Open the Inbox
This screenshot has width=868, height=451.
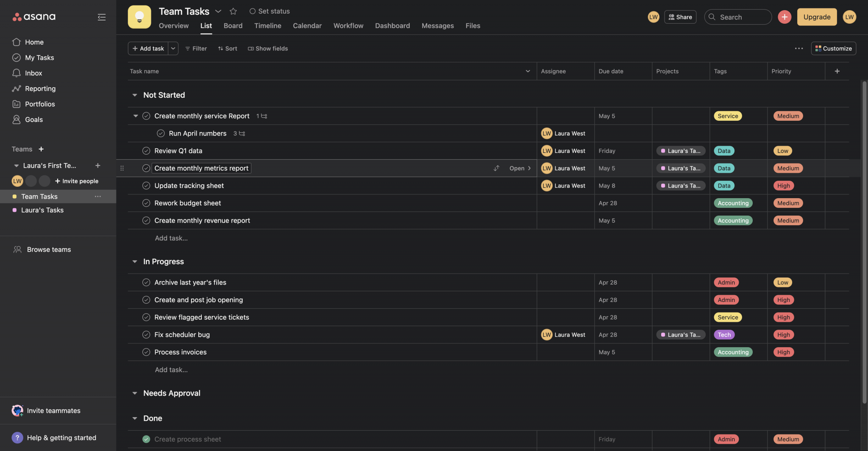pos(34,73)
